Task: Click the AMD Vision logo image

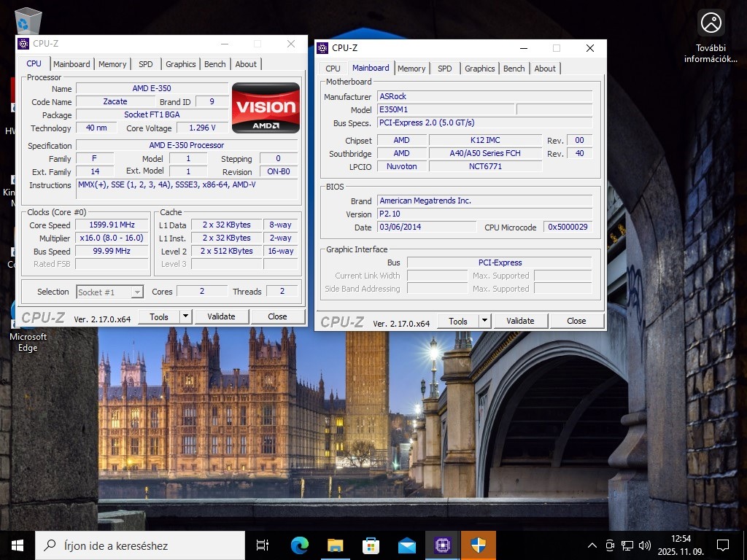Action: coord(266,108)
